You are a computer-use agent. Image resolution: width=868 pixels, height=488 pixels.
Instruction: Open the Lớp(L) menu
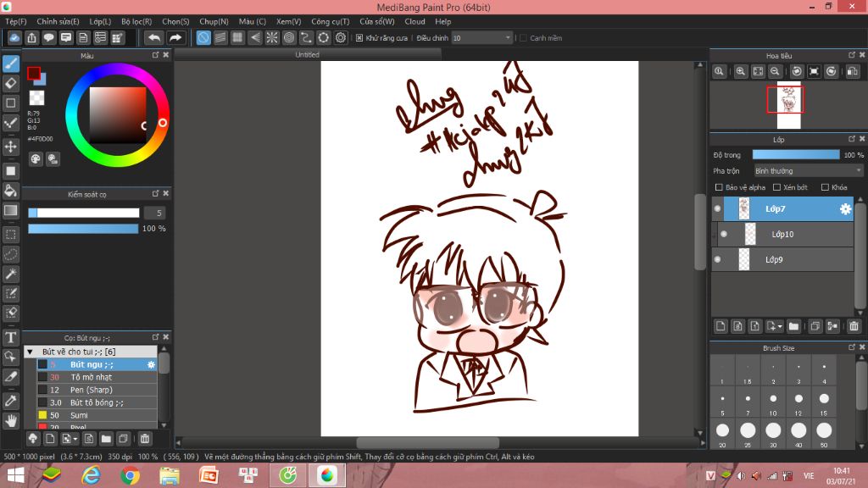(x=100, y=21)
